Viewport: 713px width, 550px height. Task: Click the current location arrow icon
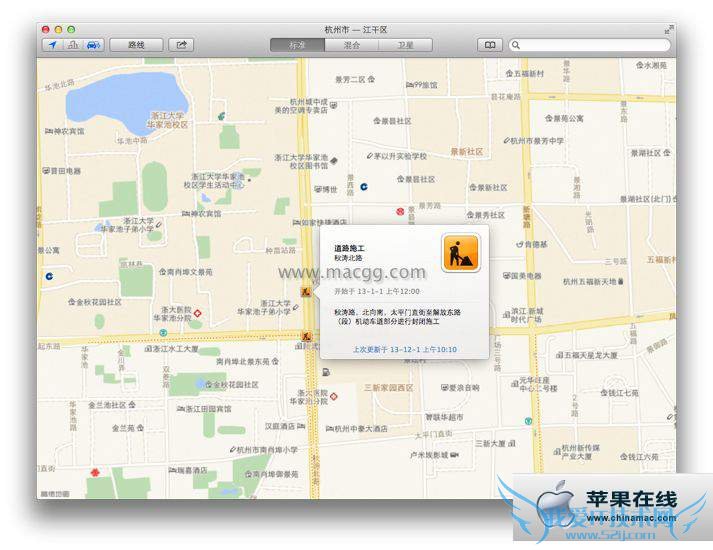coord(53,45)
